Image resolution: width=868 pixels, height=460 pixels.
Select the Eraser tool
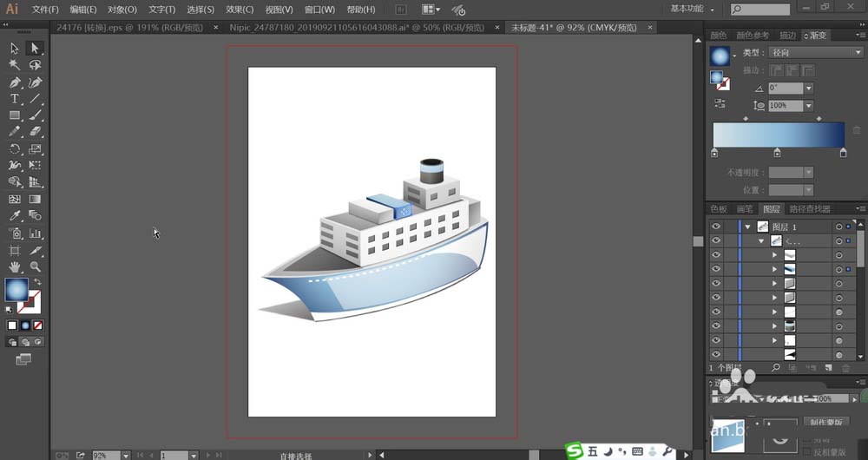pos(35,132)
